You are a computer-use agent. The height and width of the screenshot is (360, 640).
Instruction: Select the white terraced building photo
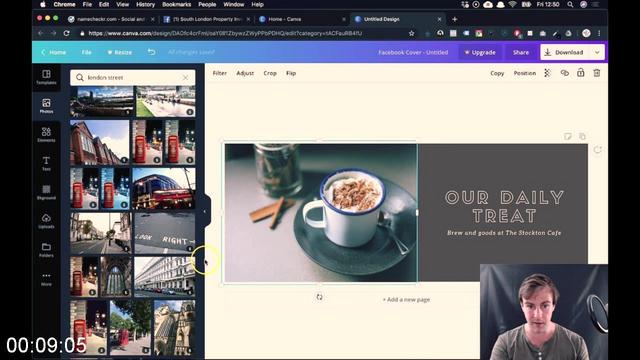pyautogui.click(x=165, y=276)
